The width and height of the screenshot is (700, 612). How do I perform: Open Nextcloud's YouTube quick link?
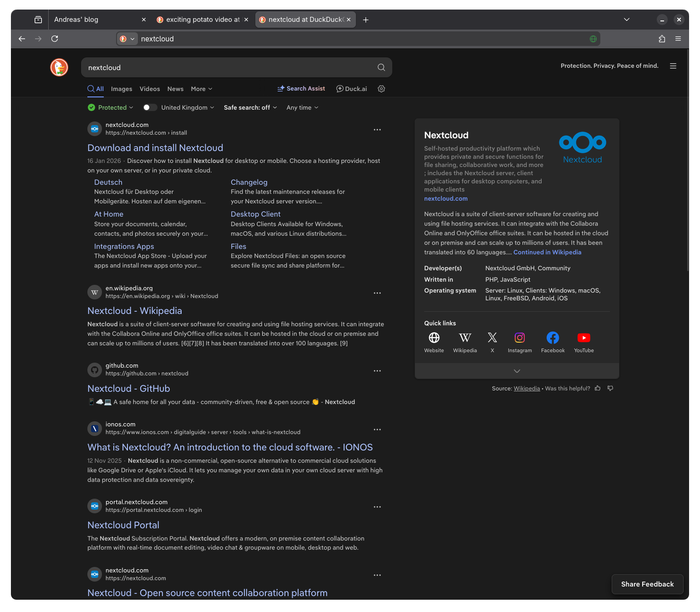coord(583,338)
